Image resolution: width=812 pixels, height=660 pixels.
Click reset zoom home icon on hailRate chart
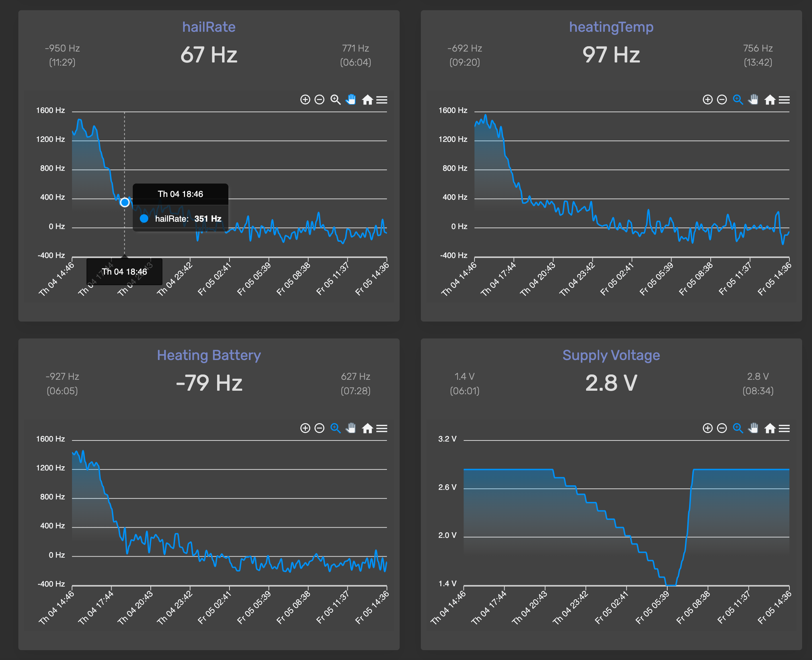tap(367, 100)
